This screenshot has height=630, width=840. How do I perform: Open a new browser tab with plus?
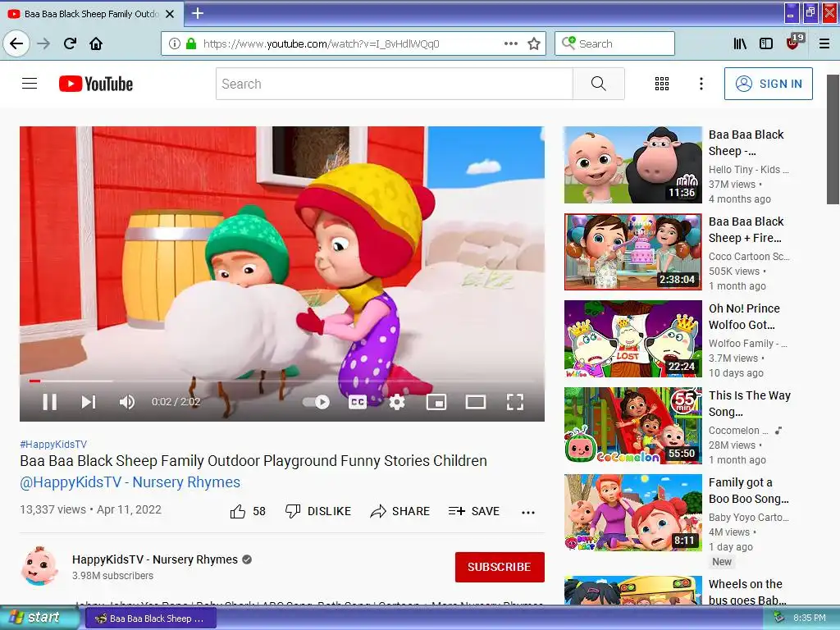[x=197, y=13]
